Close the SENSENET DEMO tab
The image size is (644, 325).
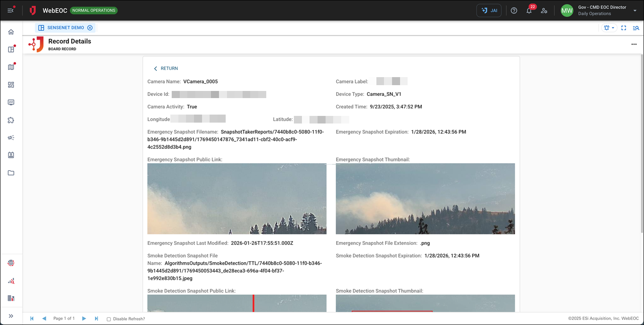coord(90,28)
